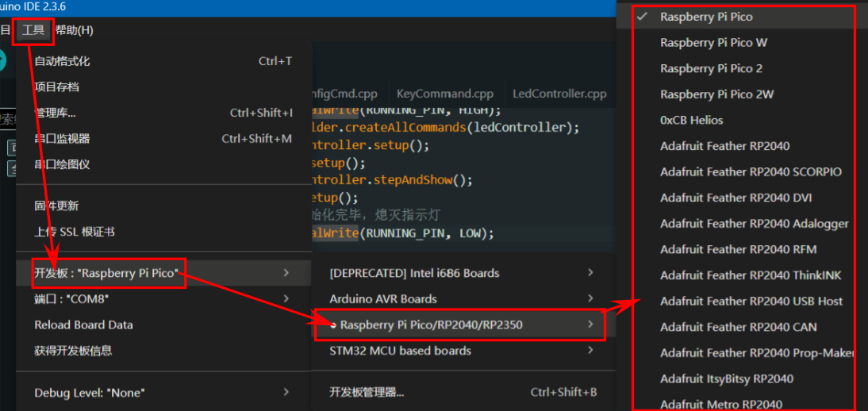Open 管理库... from tools menu
The image size is (868, 411).
pos(164,113)
